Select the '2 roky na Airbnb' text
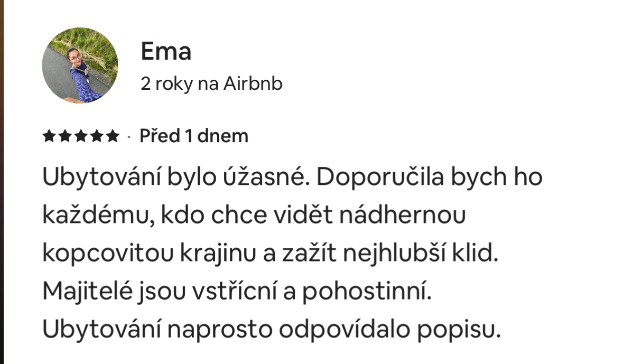Screen dimensions: 623x364 [211, 84]
